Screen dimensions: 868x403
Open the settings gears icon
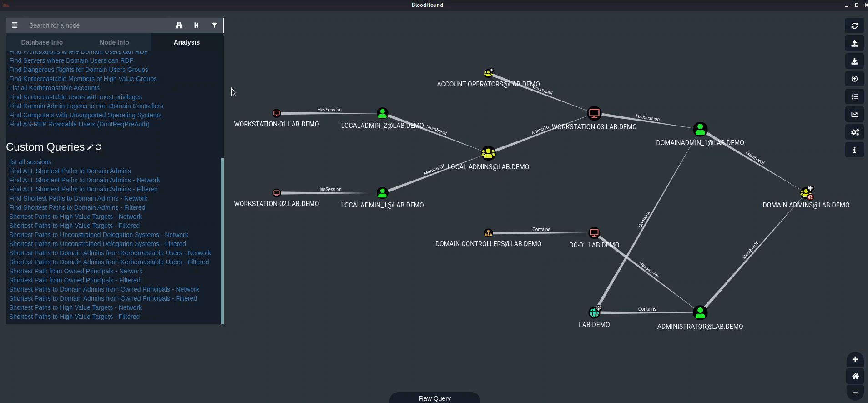(854, 132)
